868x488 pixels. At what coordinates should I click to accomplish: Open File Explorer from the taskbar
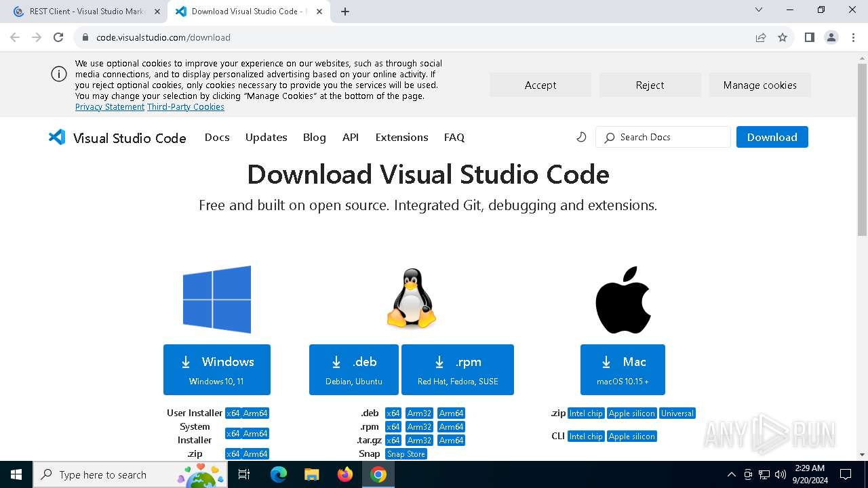click(x=312, y=474)
